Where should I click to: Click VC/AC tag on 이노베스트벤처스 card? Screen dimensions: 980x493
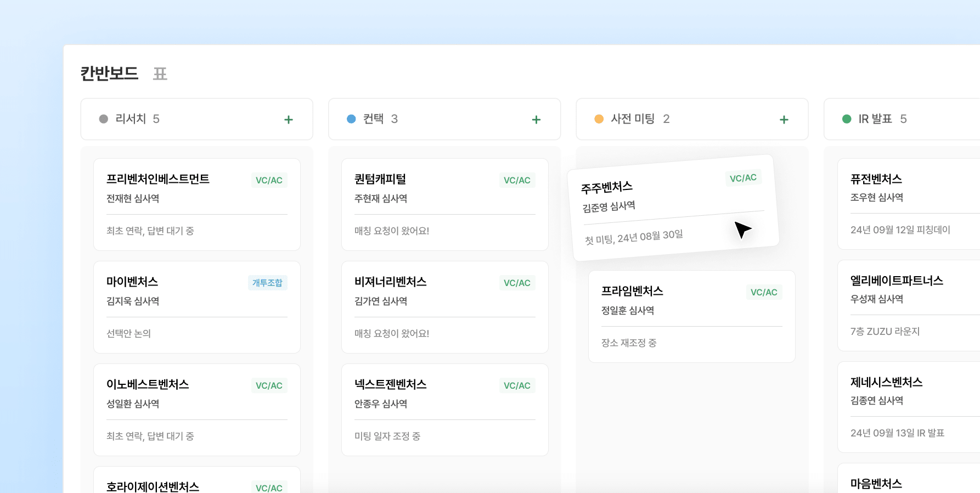tap(269, 385)
